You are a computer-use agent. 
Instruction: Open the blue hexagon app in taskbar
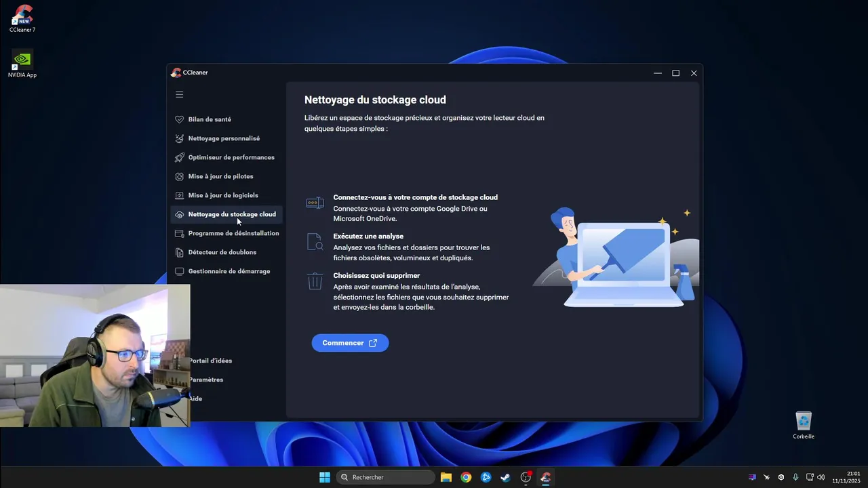tap(486, 477)
